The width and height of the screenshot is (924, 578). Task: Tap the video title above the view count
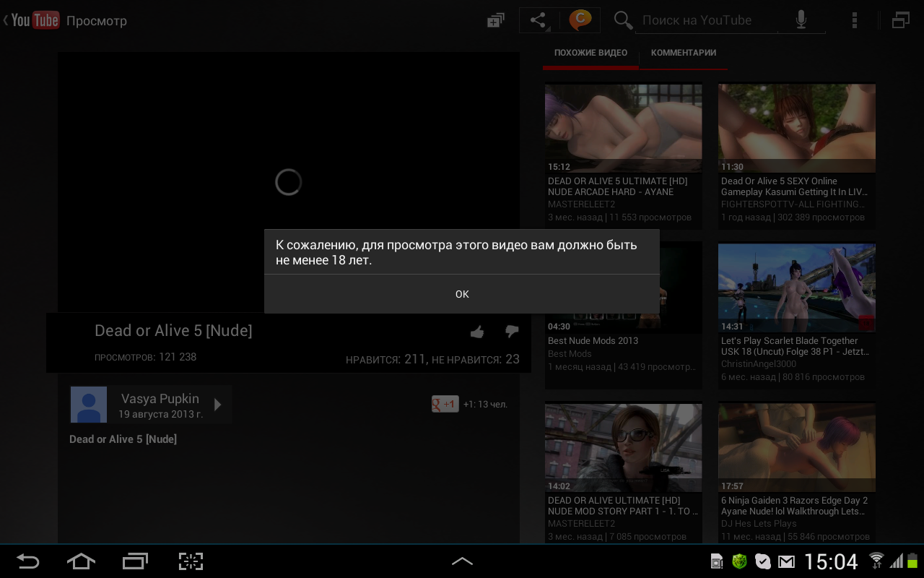point(173,331)
